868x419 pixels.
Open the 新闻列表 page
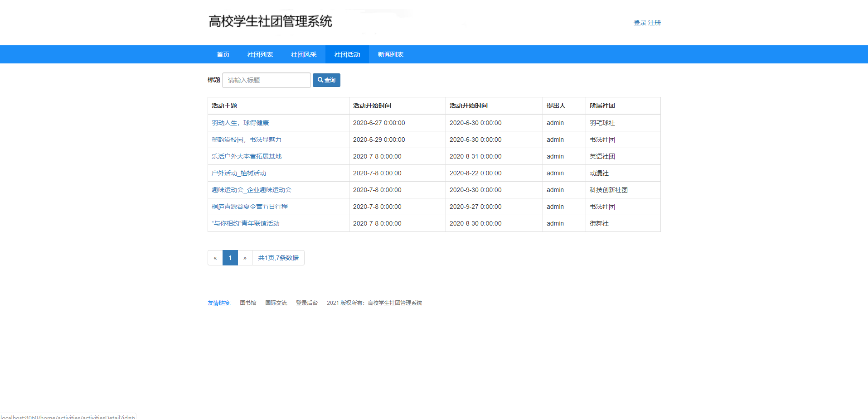(x=390, y=54)
